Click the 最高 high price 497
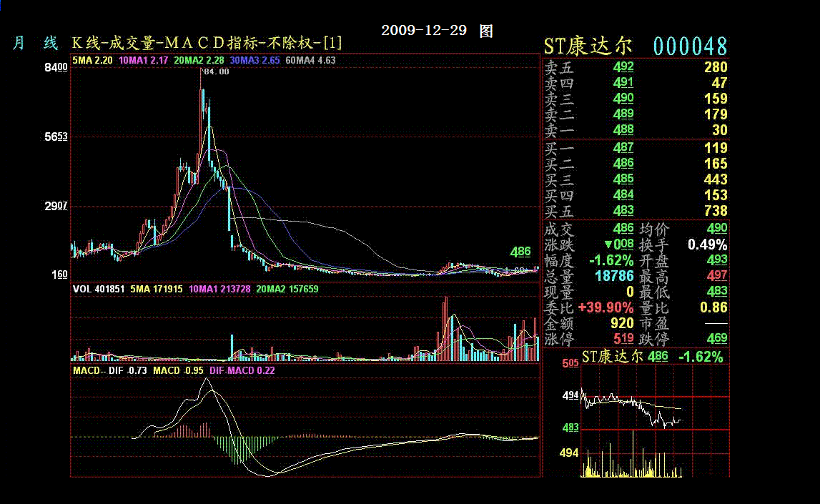 click(x=717, y=275)
